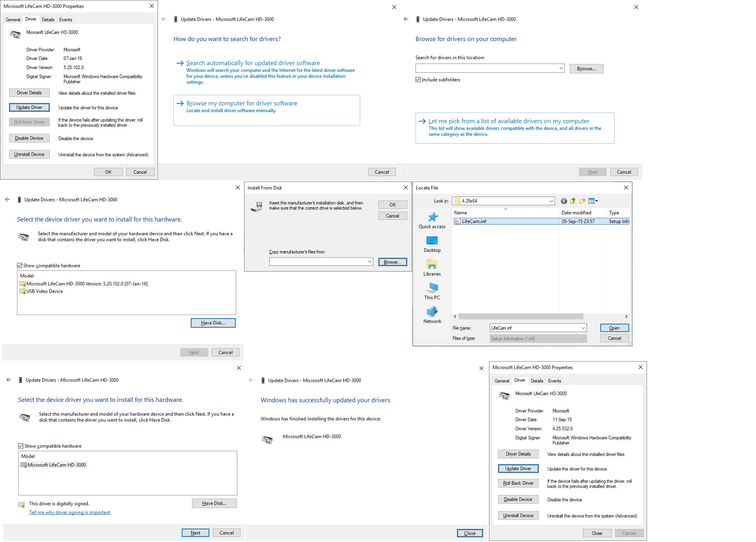Choose Browse my computer for driver software
The image size is (756, 542).
(x=267, y=110)
